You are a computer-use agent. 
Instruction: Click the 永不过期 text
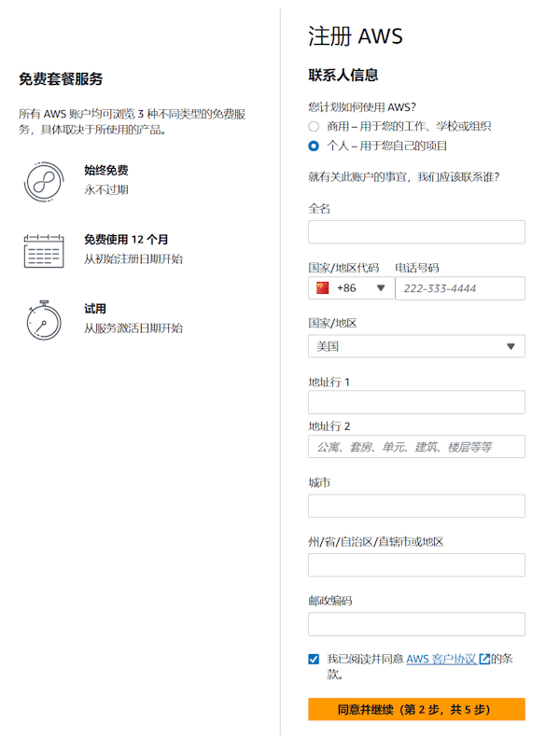click(x=106, y=189)
